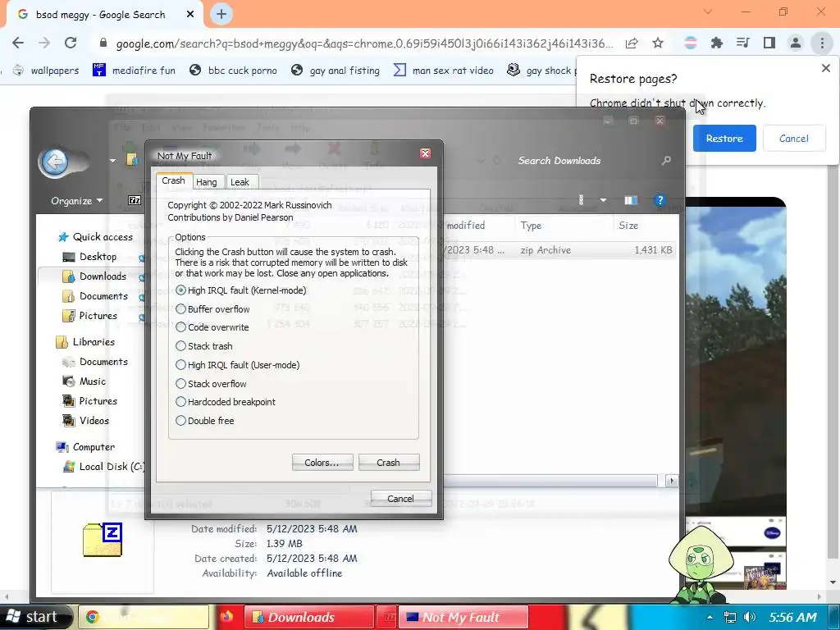Click Restore in Chrome restore pages popup

coord(724,138)
